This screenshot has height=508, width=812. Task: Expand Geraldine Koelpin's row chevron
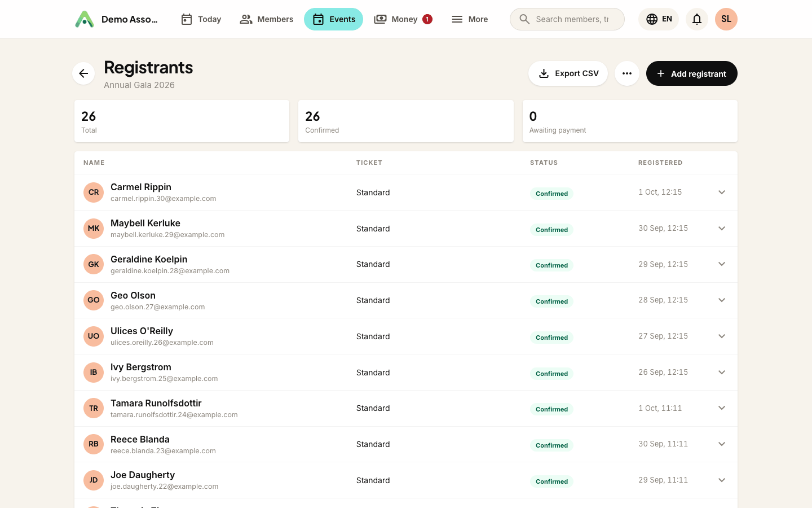[x=722, y=264]
